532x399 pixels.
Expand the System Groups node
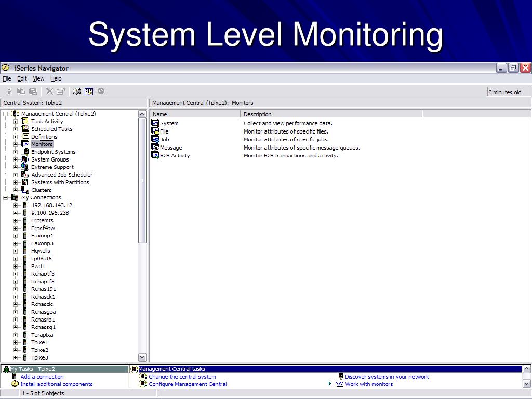point(15,159)
